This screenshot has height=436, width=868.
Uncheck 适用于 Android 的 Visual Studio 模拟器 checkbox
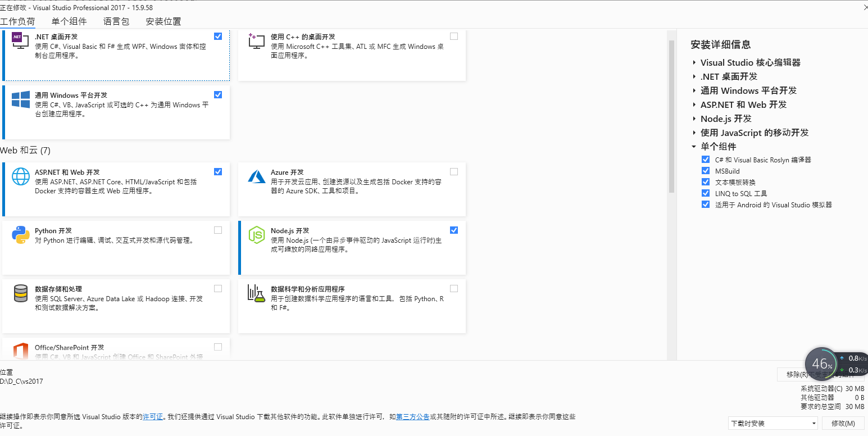(706, 205)
